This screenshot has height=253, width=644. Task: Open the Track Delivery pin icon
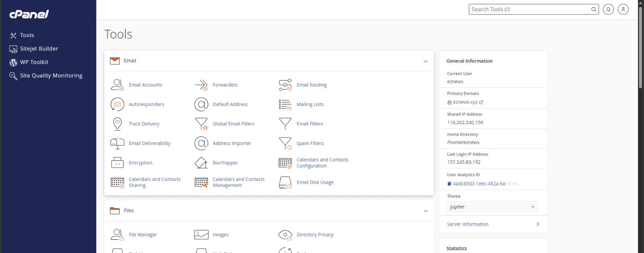(x=117, y=124)
